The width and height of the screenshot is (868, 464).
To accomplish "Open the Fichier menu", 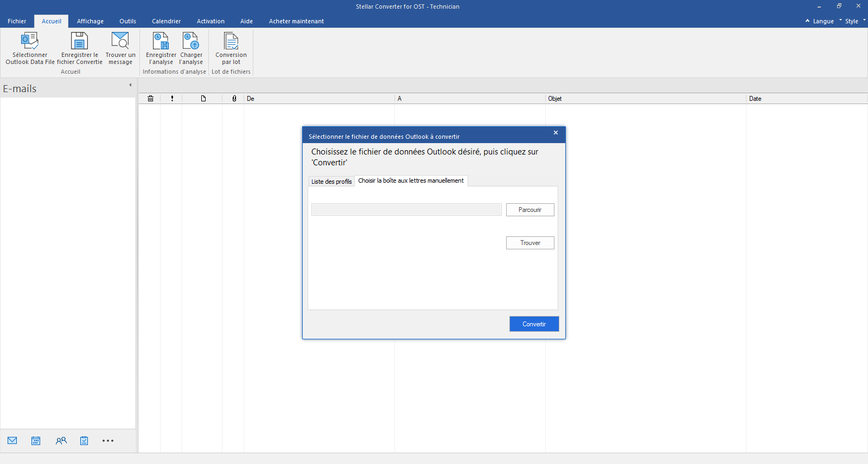I will point(17,21).
